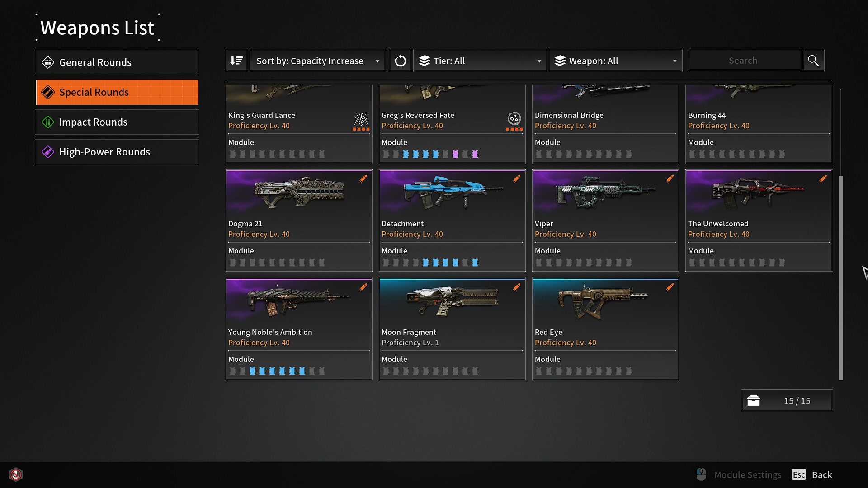Screen dimensions: 868x488
Task: Click the triangle badge on King's Guard Lance
Action: tap(361, 120)
